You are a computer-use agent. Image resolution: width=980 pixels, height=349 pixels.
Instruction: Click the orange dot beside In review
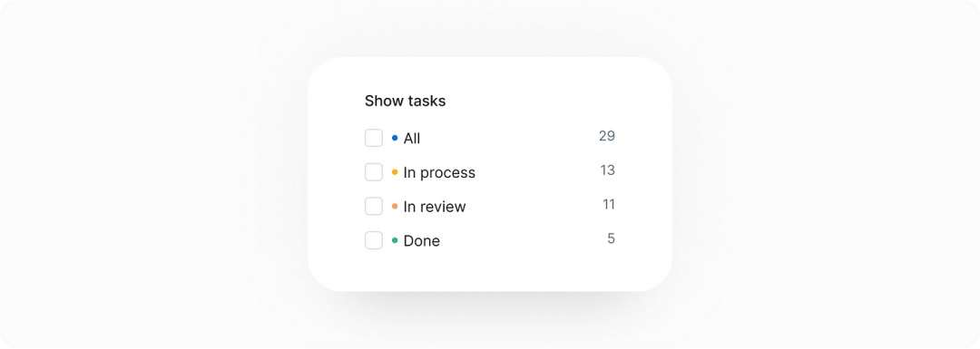coord(395,206)
